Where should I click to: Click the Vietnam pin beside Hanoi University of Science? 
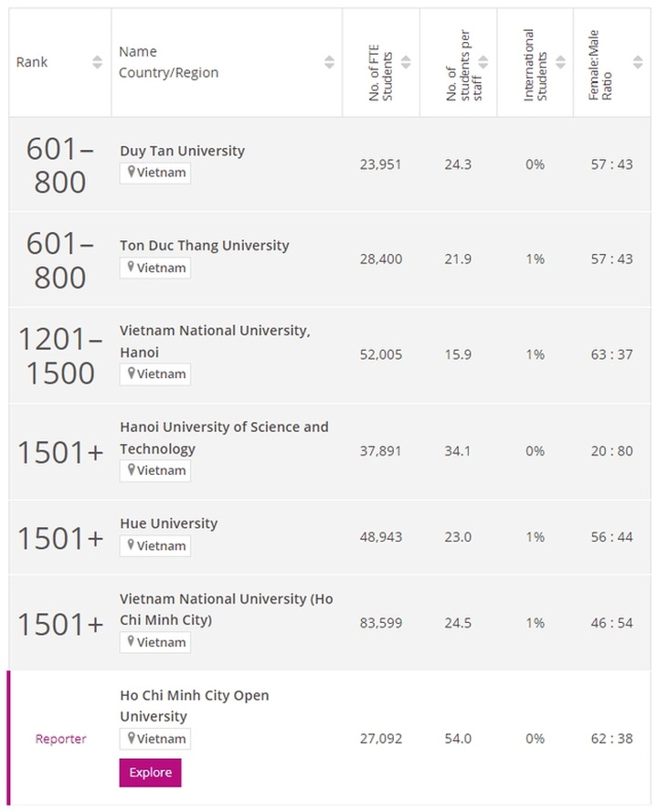point(133,470)
